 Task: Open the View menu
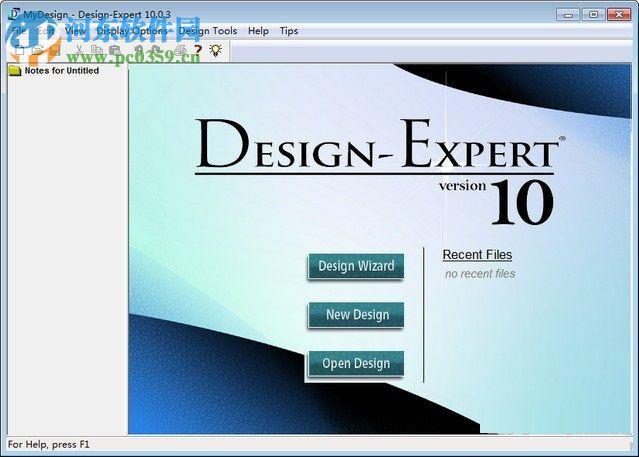(x=75, y=31)
